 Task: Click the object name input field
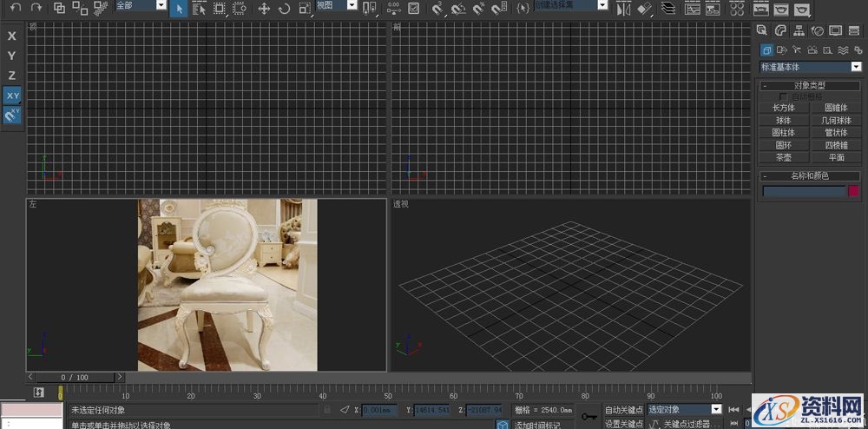tap(805, 191)
